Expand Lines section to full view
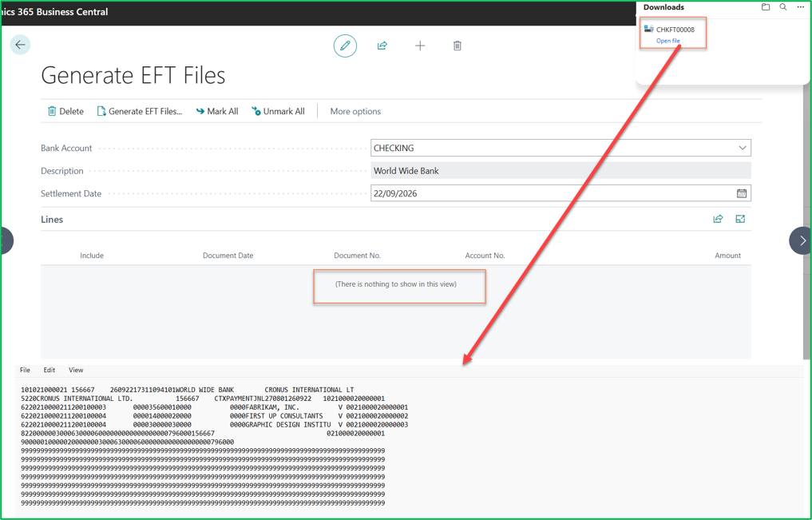The image size is (812, 520). click(740, 219)
